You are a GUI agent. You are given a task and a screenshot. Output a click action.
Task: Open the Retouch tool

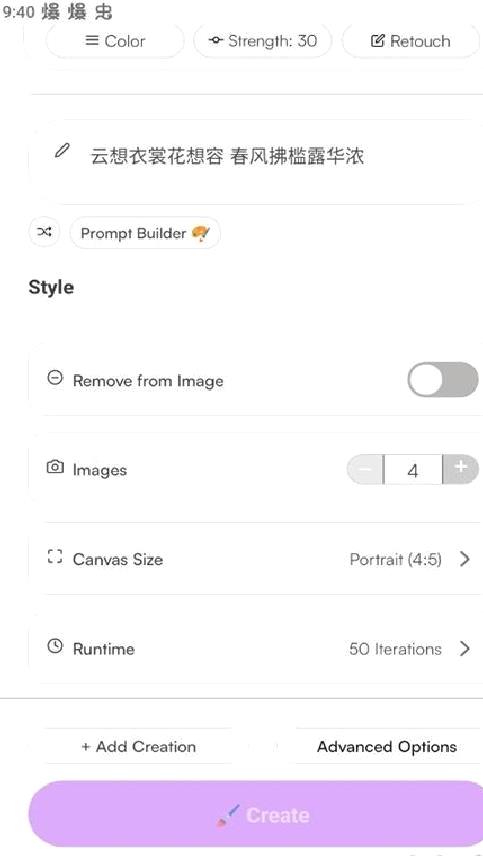411,41
